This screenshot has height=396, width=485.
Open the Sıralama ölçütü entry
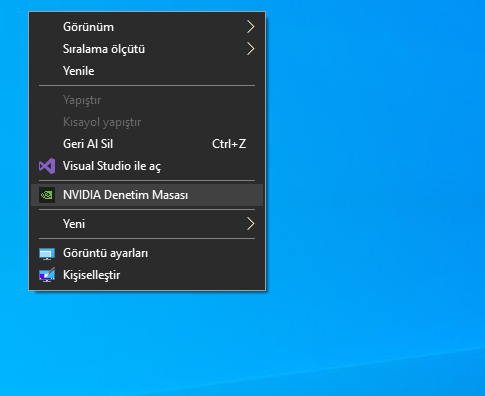coord(147,49)
